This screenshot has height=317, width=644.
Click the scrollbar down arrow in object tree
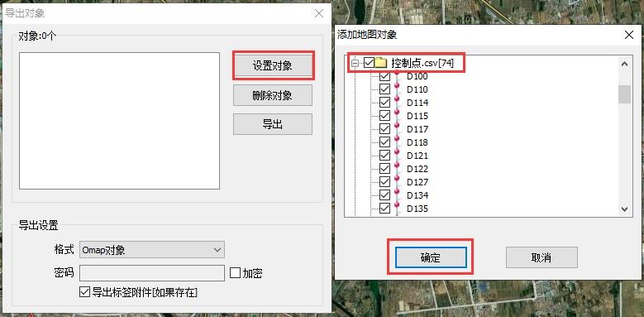[625, 209]
